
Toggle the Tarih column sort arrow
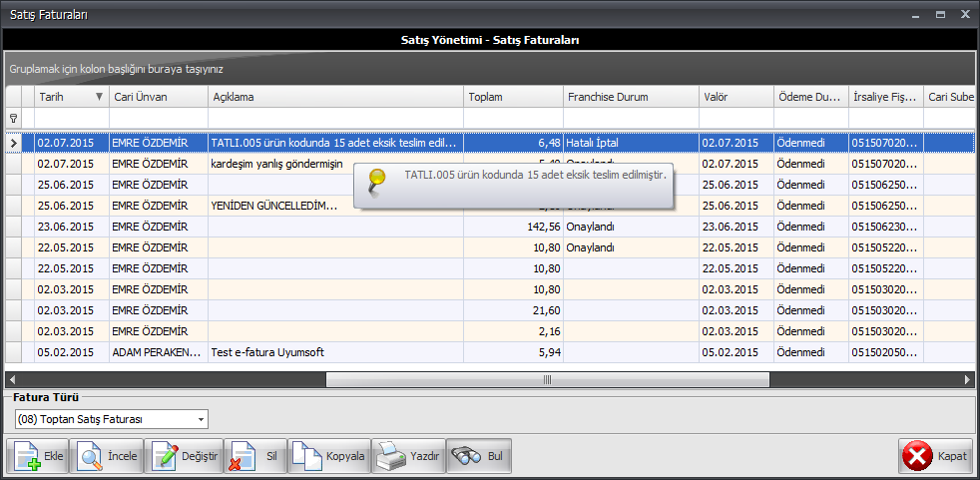pyautogui.click(x=99, y=97)
